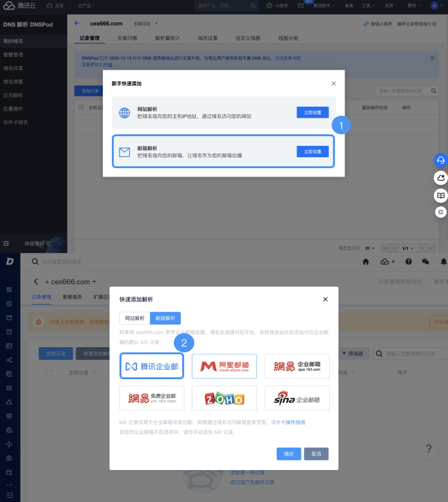
Task: Select the sina 企业邮箱 provider card
Action: point(297,398)
